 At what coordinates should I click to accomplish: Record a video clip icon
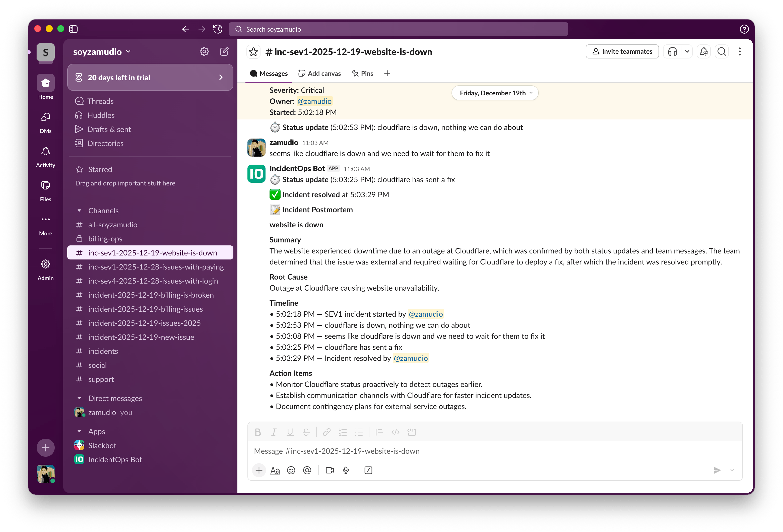click(x=330, y=470)
